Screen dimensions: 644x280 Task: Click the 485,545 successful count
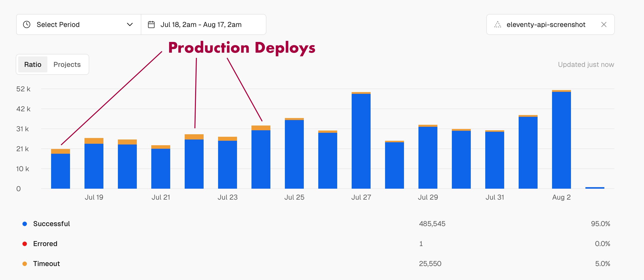(x=432, y=224)
